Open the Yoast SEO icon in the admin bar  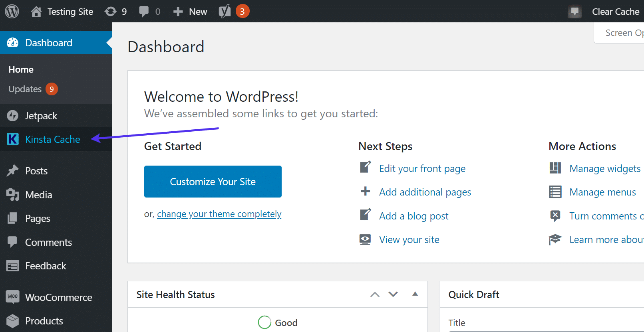tap(225, 12)
